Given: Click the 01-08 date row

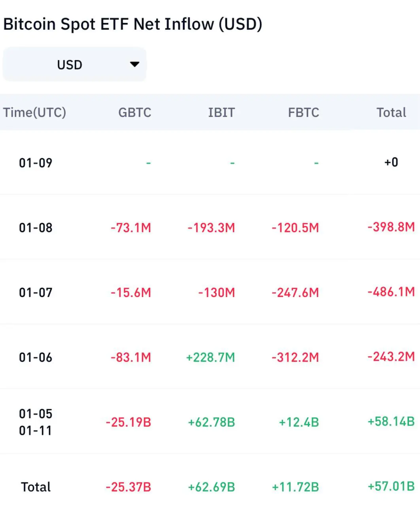Looking at the screenshot, I should [x=36, y=228].
